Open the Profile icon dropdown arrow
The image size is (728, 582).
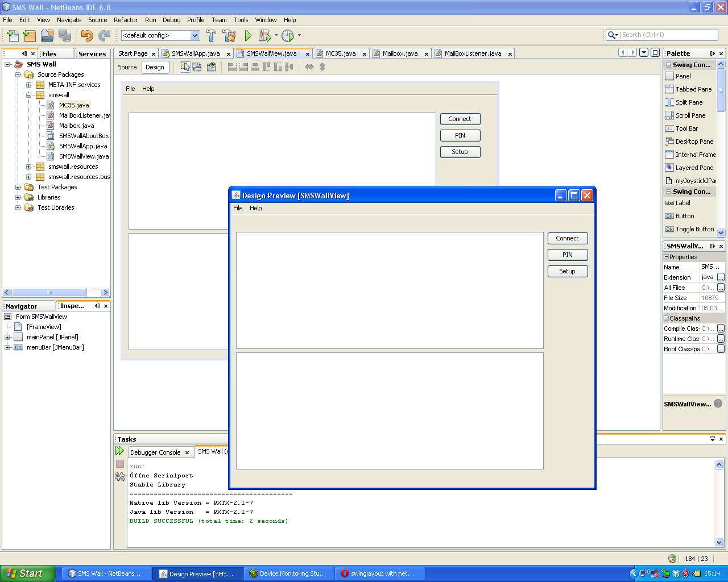coord(299,35)
